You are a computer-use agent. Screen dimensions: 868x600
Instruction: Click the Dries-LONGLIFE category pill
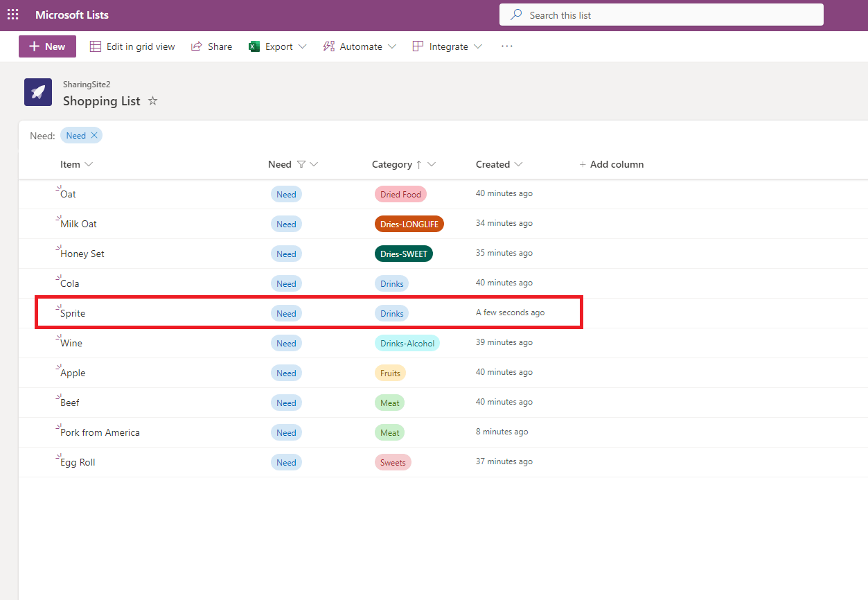click(x=409, y=224)
